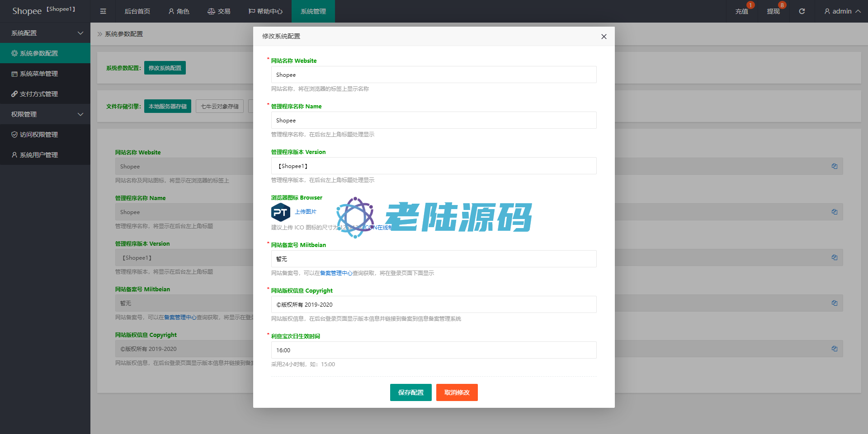This screenshot has height=434, width=868.
Task: Click the refresh icon in top bar
Action: (x=802, y=11)
